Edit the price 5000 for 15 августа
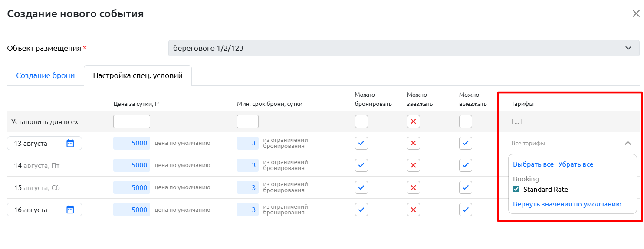Screen dimensions: 644x249 click(131, 187)
